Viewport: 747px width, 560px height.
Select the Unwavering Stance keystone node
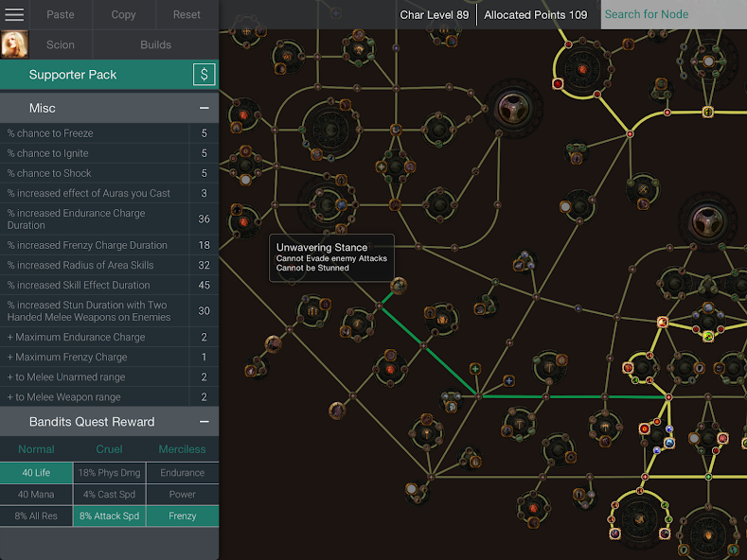tap(399, 286)
